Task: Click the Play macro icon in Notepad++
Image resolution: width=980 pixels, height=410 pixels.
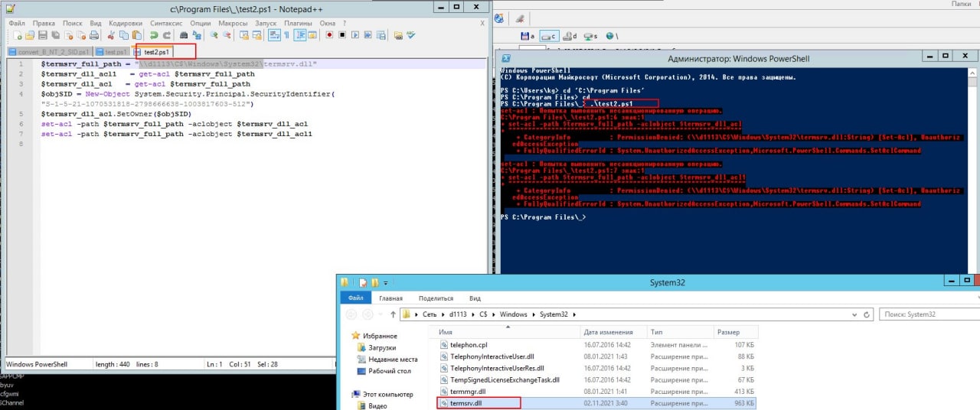Action: pyautogui.click(x=355, y=35)
